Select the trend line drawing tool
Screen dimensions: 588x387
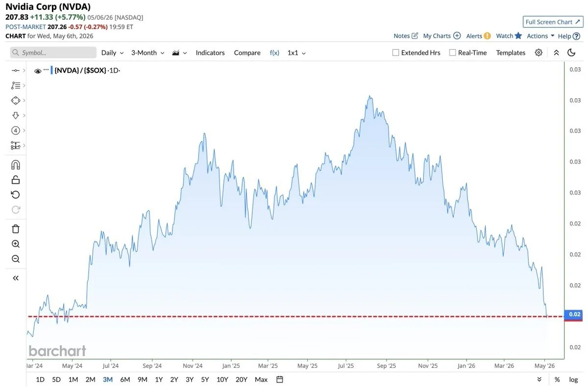[x=15, y=71]
